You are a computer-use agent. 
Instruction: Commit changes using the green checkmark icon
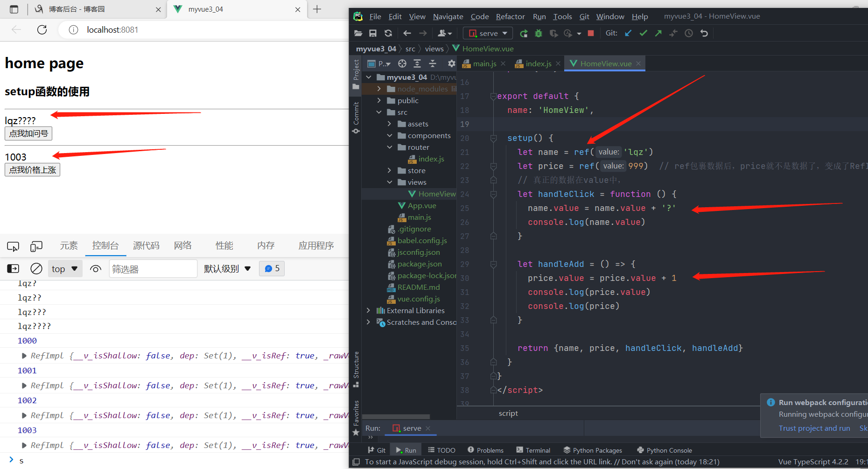(643, 33)
